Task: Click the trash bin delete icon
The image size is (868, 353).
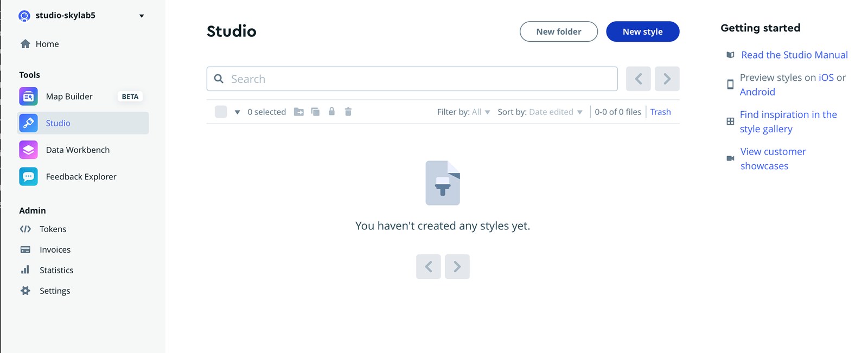Action: [x=348, y=112]
